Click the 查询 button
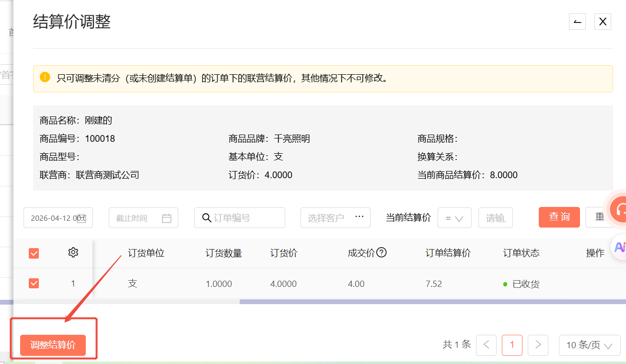This screenshot has height=364, width=626. (559, 217)
